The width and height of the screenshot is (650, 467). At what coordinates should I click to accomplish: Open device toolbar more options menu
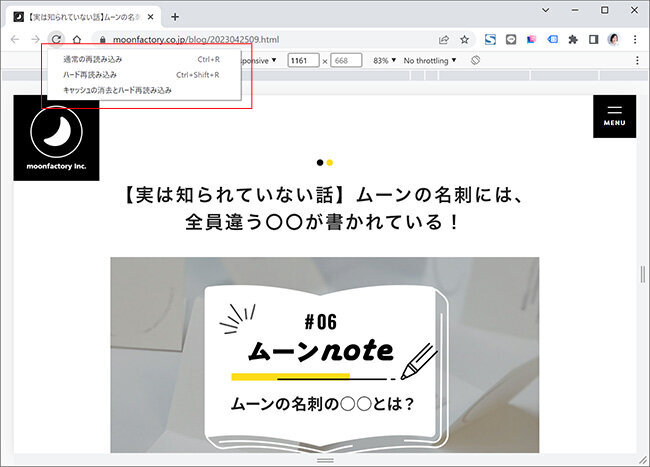(637, 61)
